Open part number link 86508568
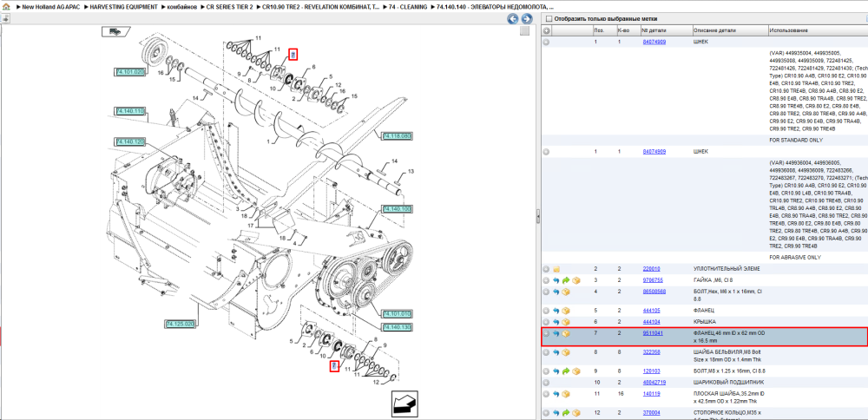 coord(654,292)
